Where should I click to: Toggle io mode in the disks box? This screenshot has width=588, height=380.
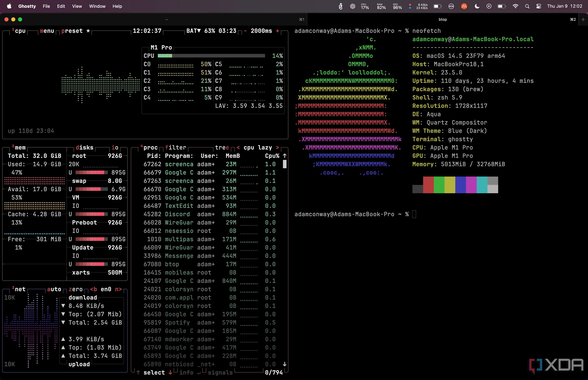115,147
